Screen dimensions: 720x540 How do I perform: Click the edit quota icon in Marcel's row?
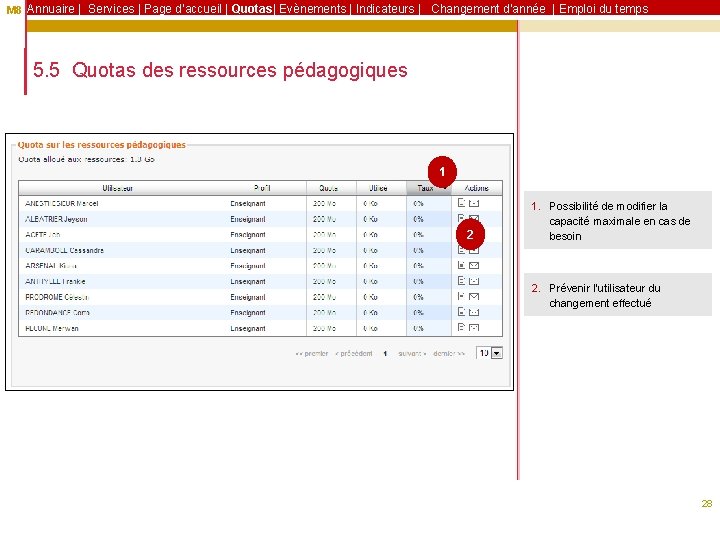pos(461,203)
